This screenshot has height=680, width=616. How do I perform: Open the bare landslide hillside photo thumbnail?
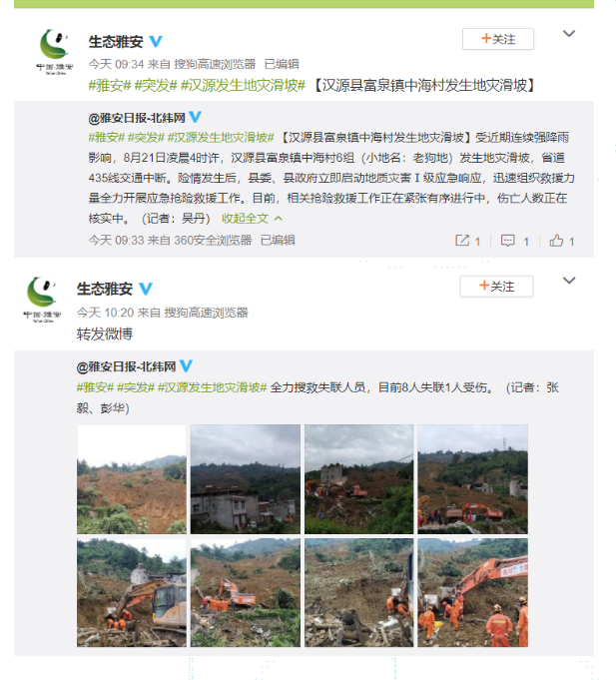[x=132, y=479]
